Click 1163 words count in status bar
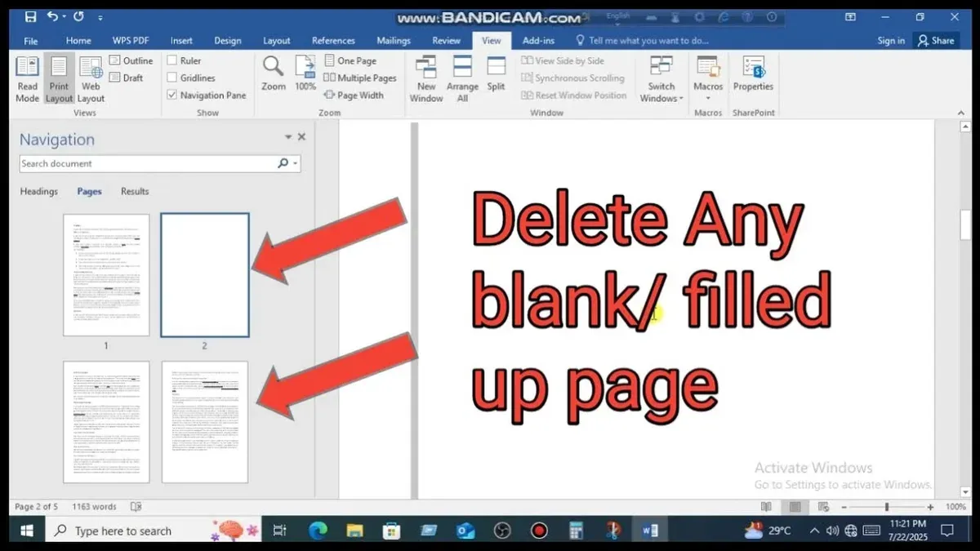The width and height of the screenshot is (980, 551). [94, 507]
